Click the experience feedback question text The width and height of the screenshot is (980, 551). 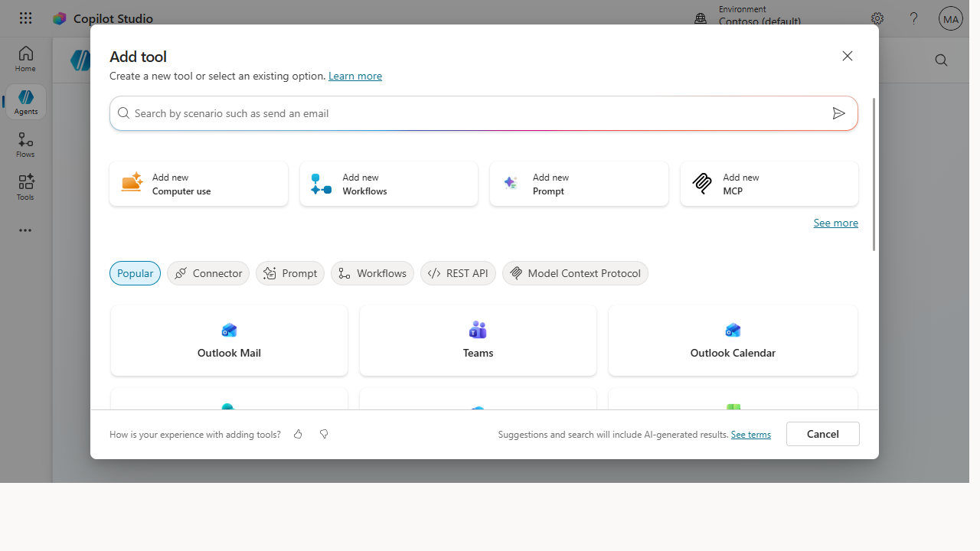point(195,435)
